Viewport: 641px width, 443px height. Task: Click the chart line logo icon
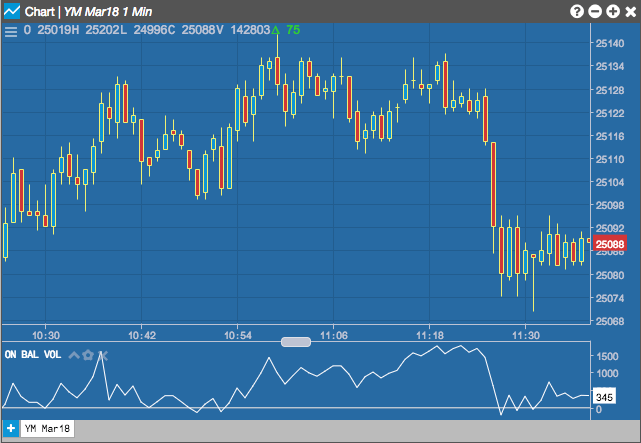point(12,11)
